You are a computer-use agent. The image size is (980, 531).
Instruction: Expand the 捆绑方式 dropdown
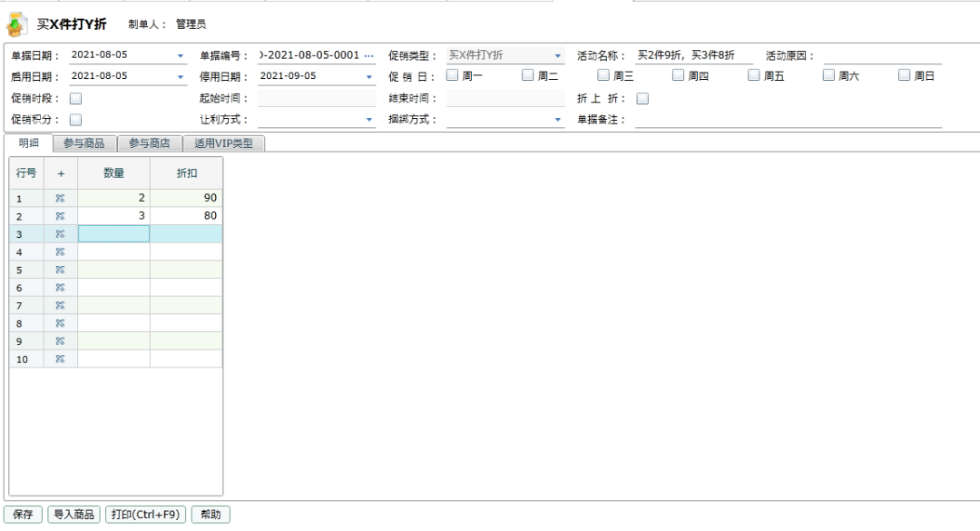[x=557, y=120]
